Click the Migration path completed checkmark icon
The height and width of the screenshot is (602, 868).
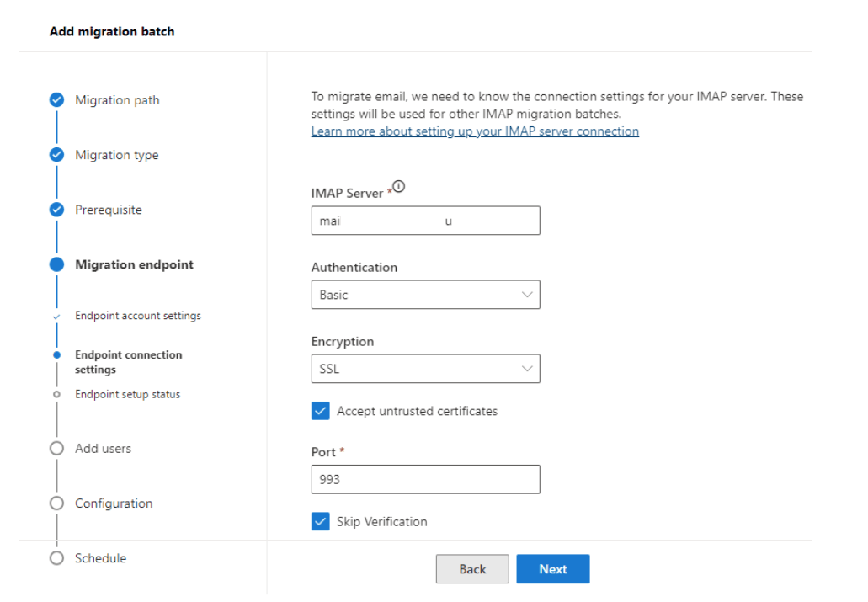56,99
